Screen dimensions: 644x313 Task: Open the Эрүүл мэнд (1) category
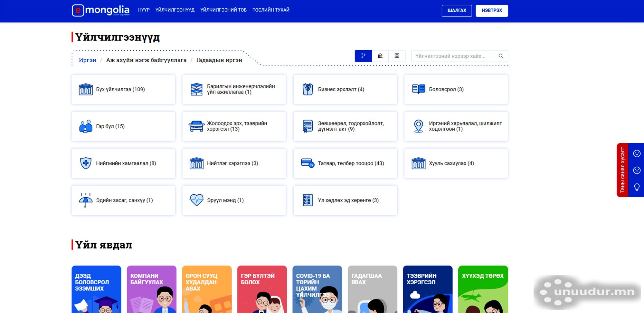234,200
